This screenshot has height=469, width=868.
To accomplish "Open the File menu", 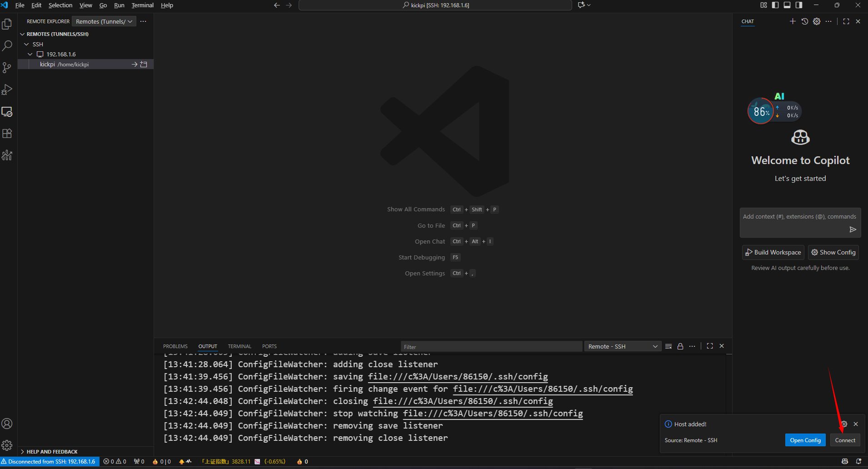I will [x=20, y=5].
